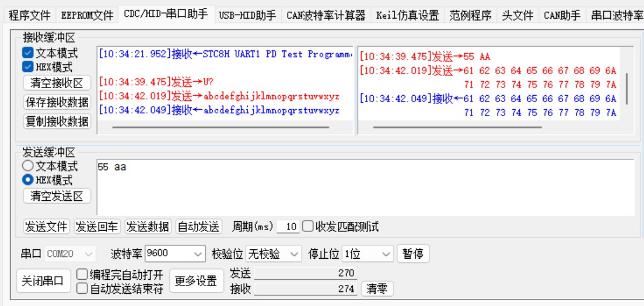Start 自动发送 button
The height and width of the screenshot is (306, 644).
coord(199,227)
